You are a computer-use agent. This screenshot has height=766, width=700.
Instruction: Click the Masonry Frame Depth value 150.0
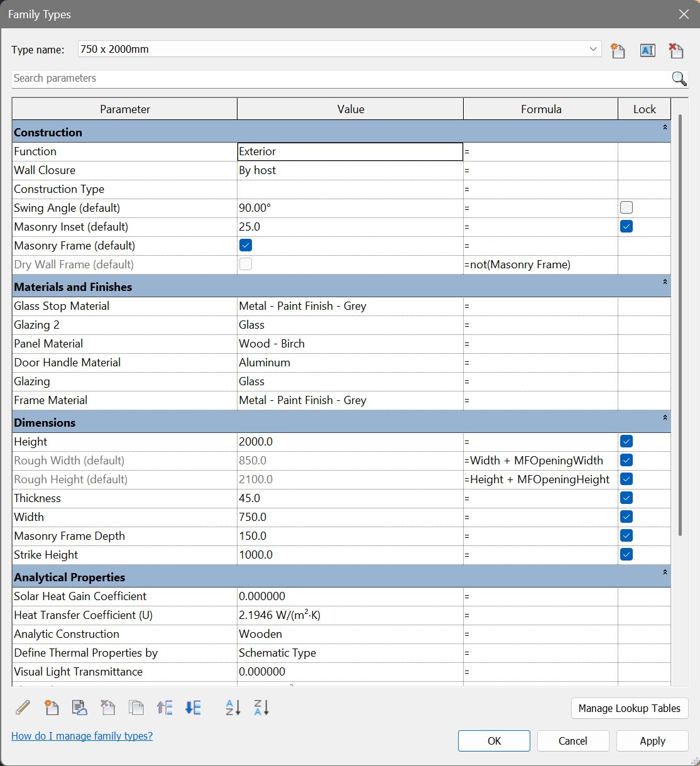coord(350,536)
